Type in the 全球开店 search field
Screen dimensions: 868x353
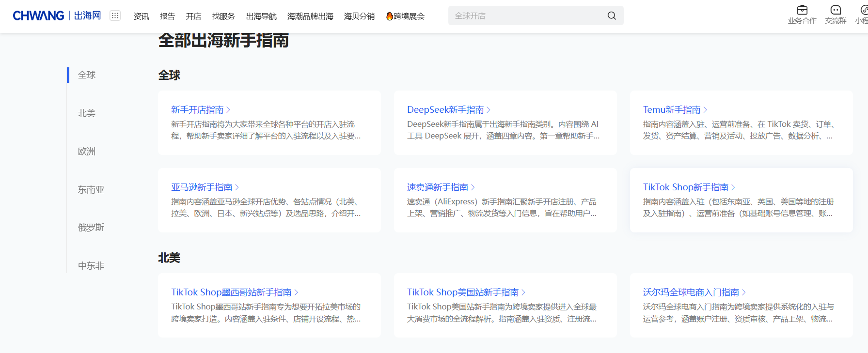point(526,16)
